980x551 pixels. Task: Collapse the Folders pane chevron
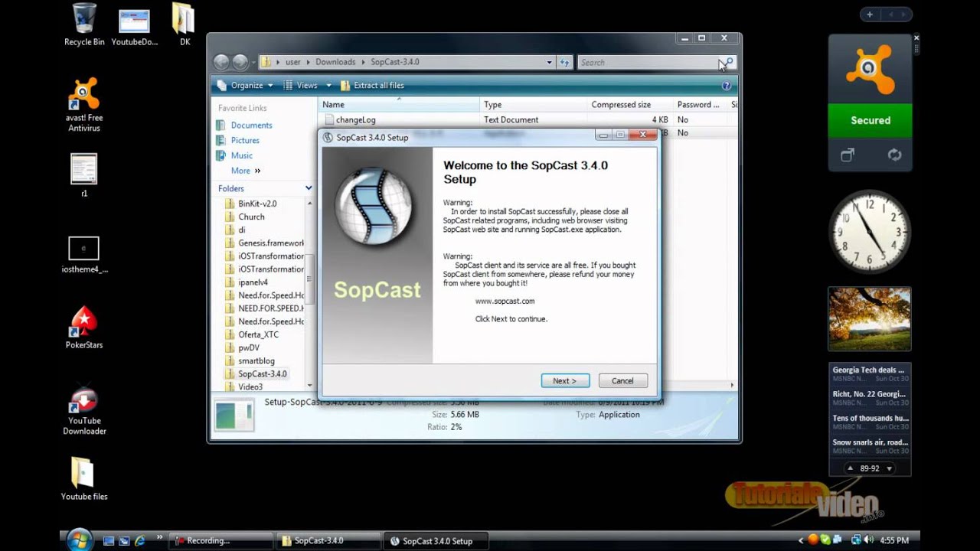pos(309,188)
